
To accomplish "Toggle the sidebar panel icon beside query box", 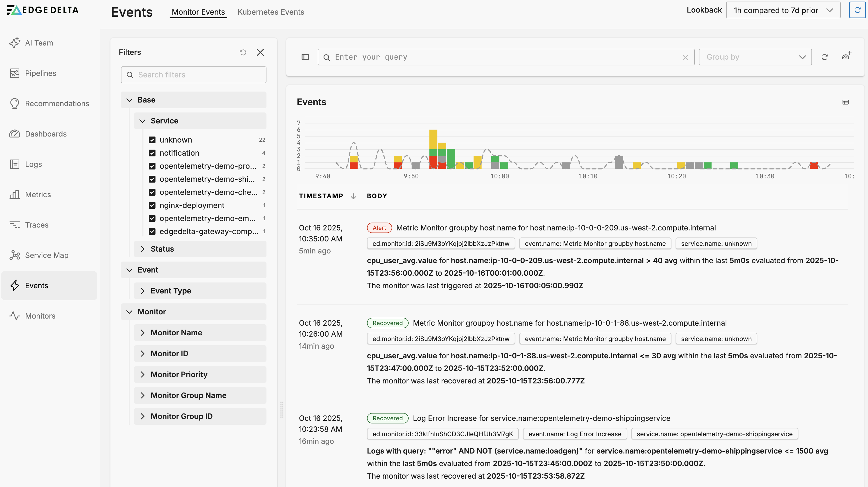I will 305,57.
